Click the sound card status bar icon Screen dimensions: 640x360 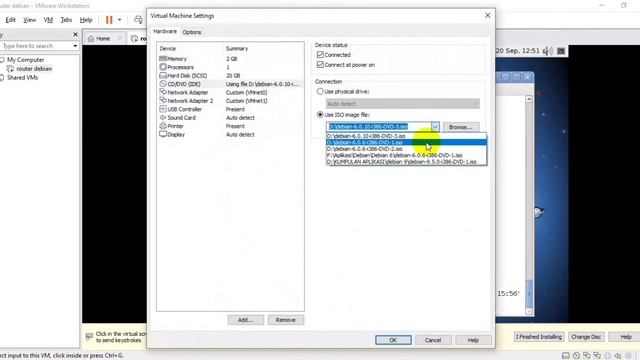pos(618,356)
